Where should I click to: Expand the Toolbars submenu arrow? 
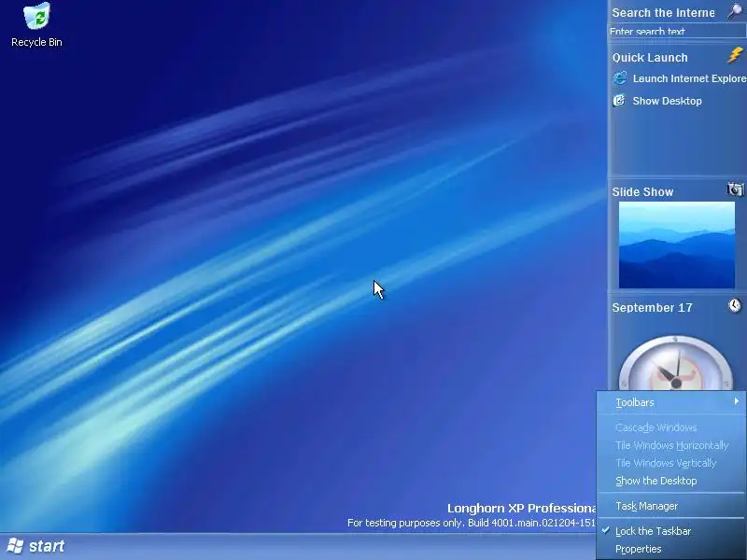click(737, 401)
